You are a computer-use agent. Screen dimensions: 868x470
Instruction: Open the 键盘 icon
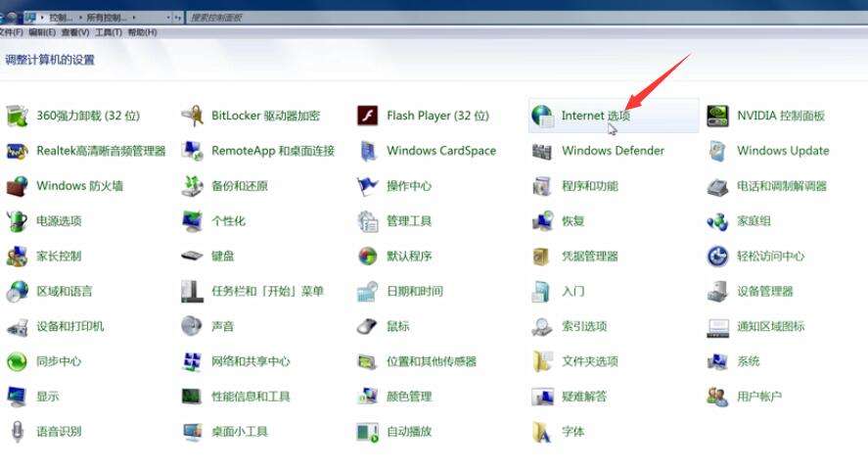193,257
